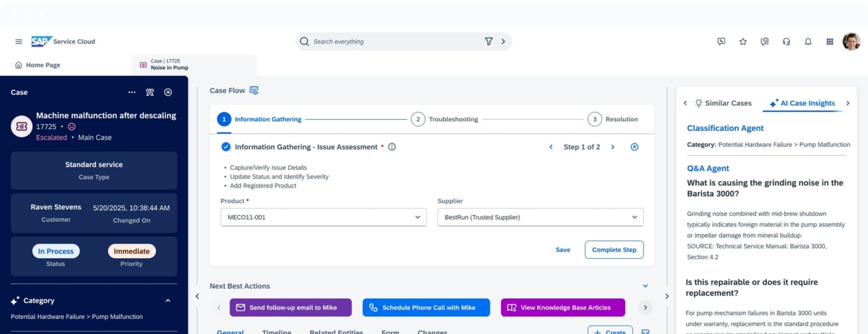Open favorites star icon in header

(743, 42)
